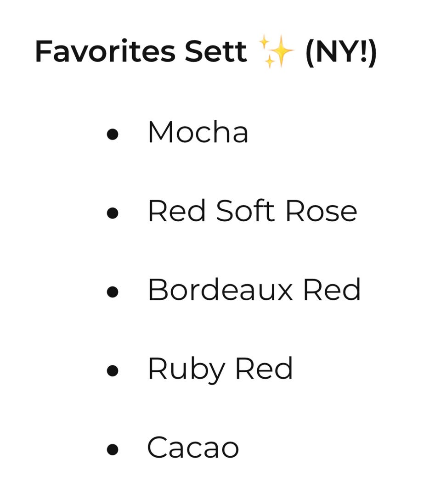Click the bullet point beside Cacao
The width and height of the screenshot is (441, 504).
113,449
